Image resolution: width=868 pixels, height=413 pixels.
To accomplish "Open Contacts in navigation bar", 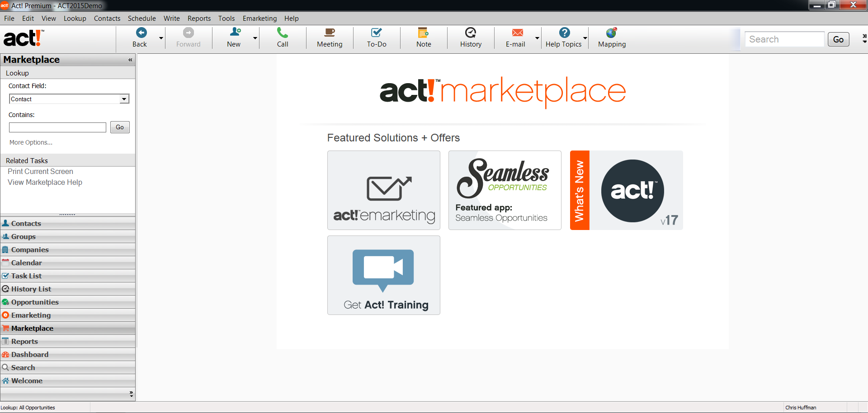I will [68, 223].
